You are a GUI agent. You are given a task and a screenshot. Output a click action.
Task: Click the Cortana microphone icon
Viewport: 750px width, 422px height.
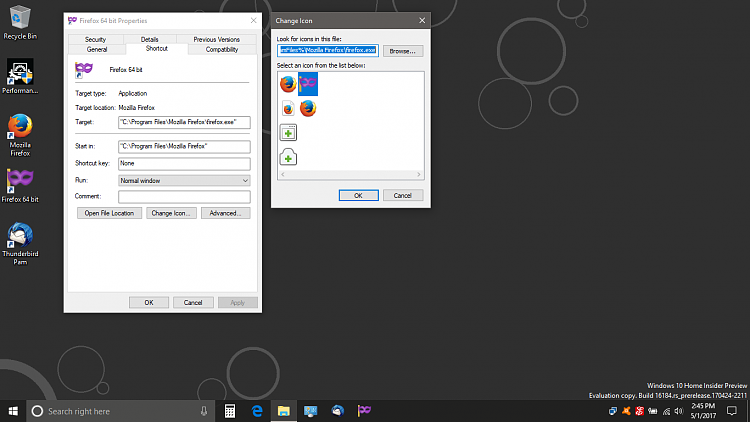(x=204, y=411)
